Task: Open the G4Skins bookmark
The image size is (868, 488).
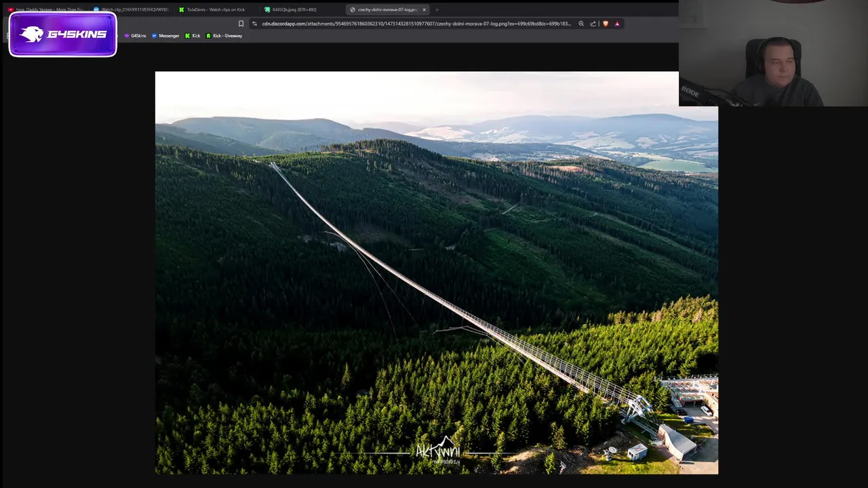Action: pos(135,36)
